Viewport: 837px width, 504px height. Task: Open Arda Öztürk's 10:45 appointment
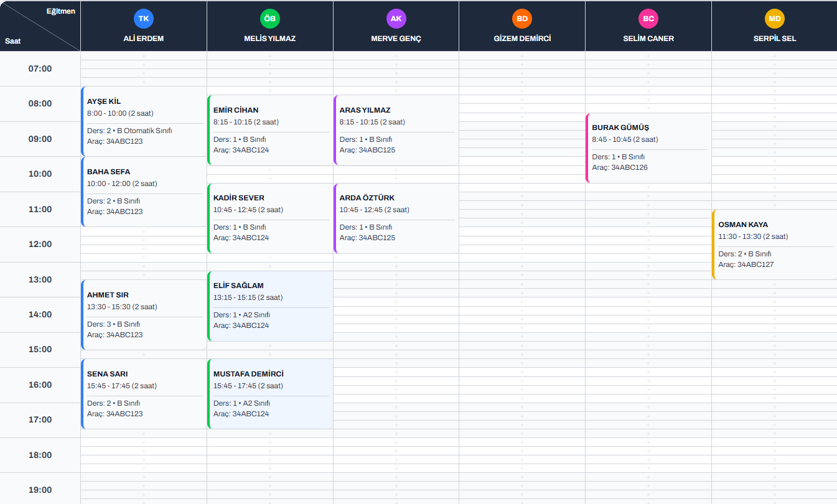pyautogui.click(x=396, y=218)
